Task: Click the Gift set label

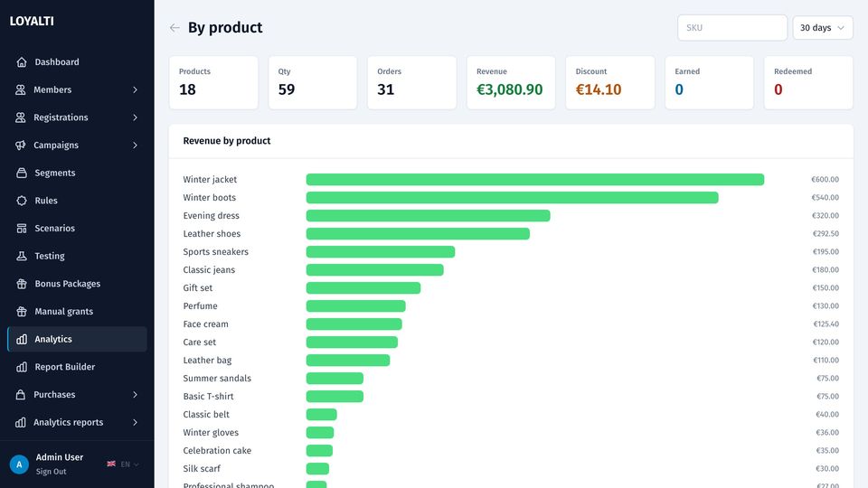Action: (x=198, y=287)
